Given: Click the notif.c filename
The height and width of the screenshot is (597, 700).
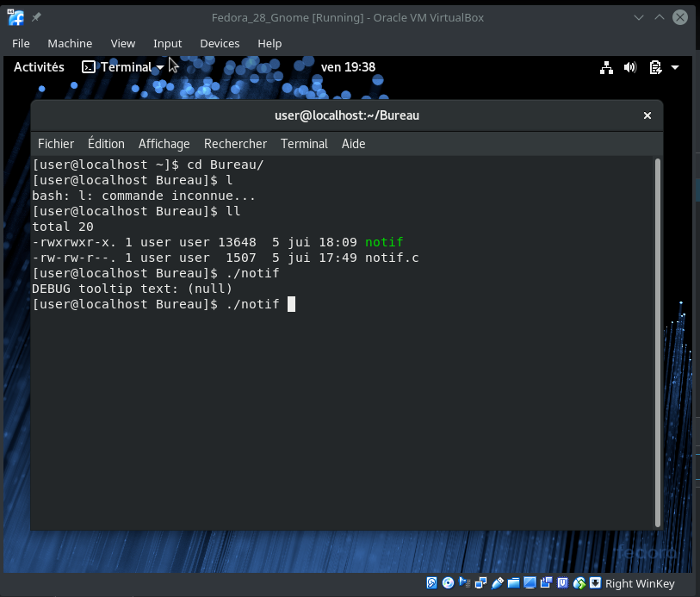Looking at the screenshot, I should coord(392,258).
